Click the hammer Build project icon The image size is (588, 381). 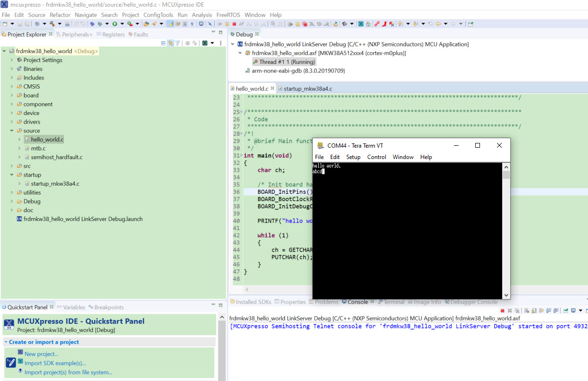(52, 24)
